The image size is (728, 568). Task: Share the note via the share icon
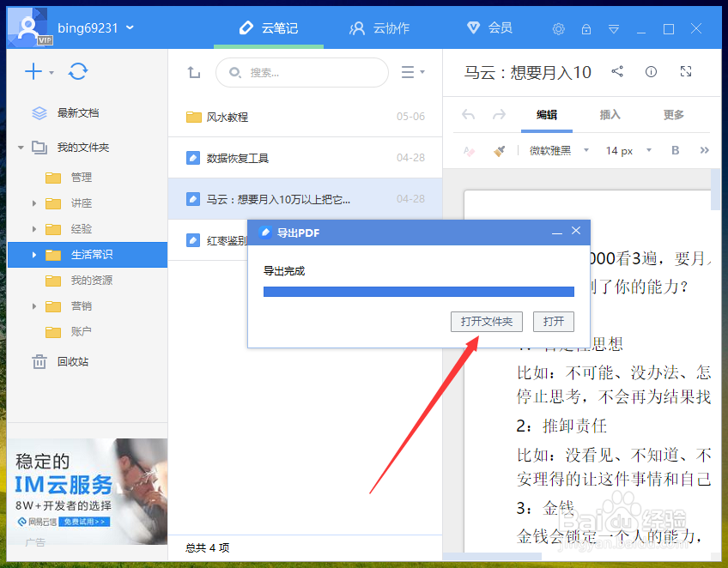(617, 72)
